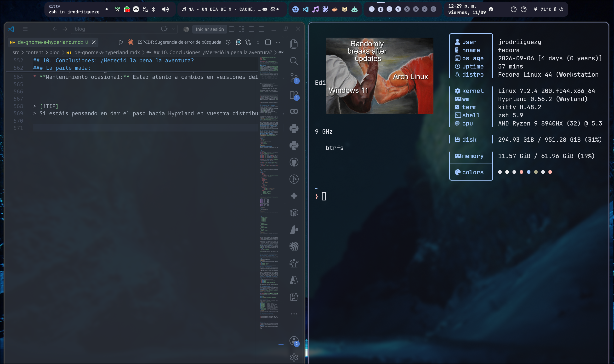Screen dimensions: 614x364
Task: Toggle the bottom panel layout button
Action: 251,29
